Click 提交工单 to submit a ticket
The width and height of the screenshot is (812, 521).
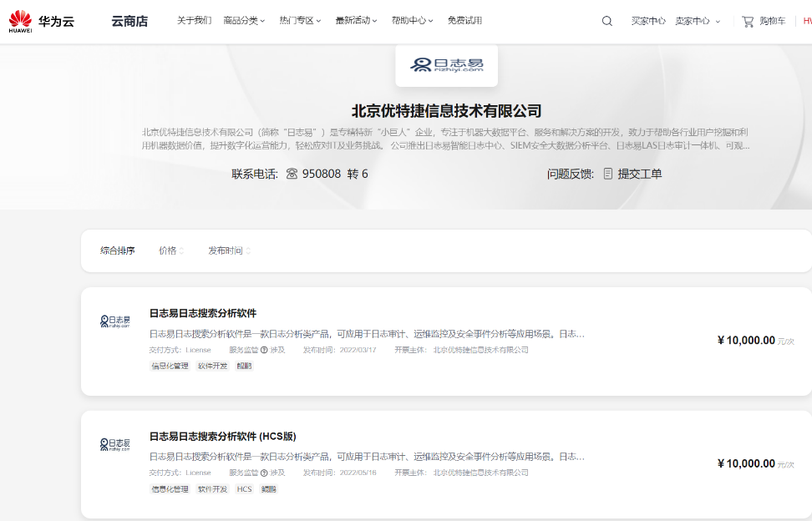[640, 174]
